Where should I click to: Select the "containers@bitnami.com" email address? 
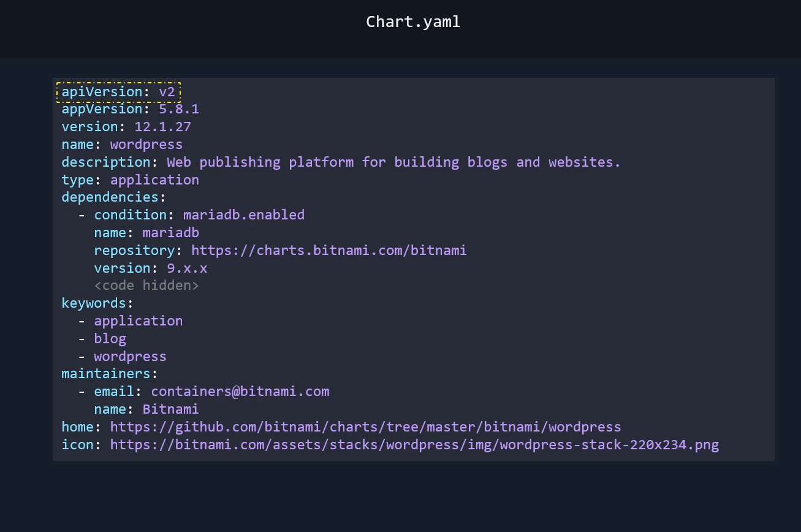240,392
